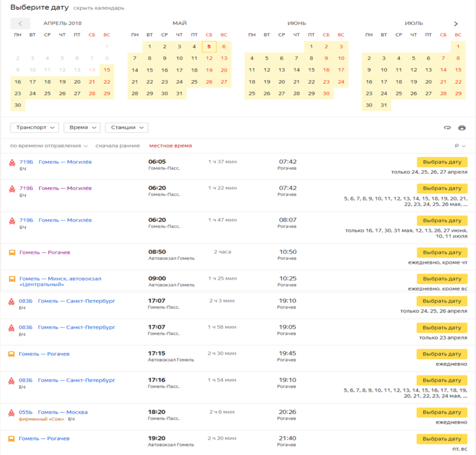Click the print icon above the schedule

click(x=462, y=128)
